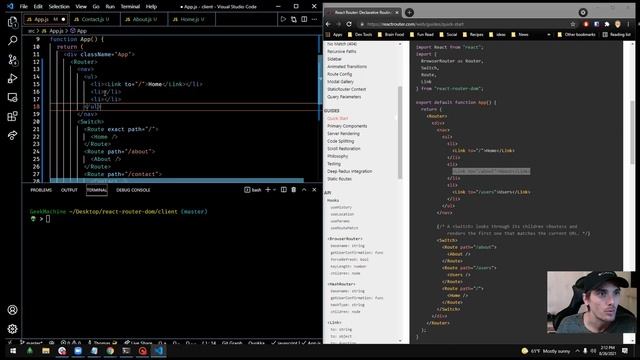Click the Open Changes icon in editor toolbar
The image size is (640, 360).
293,19
